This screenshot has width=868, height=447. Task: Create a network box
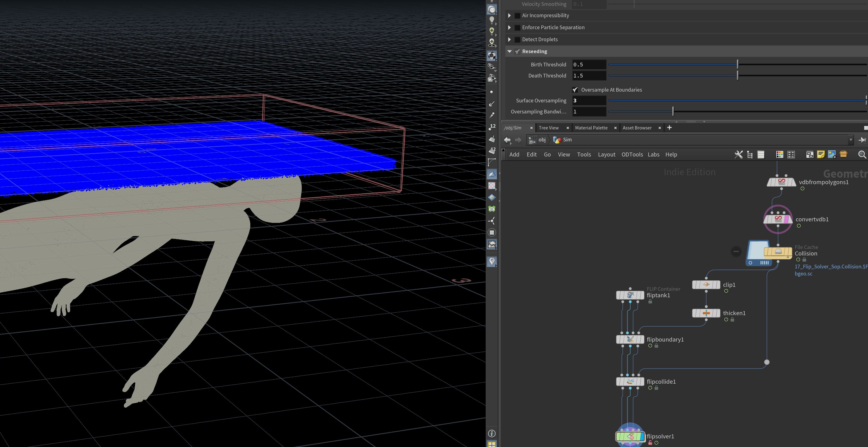(809, 155)
